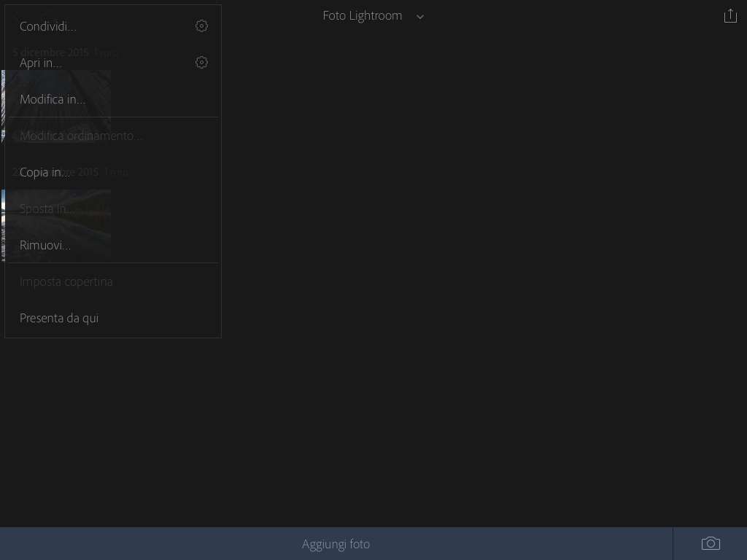Open settings gear beside Condividi

point(201,26)
